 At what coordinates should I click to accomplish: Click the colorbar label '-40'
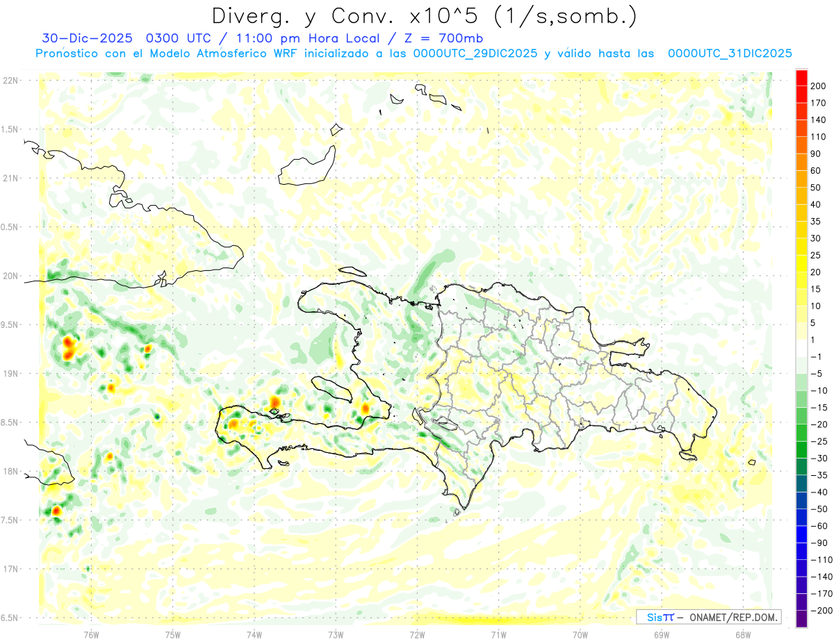point(820,492)
